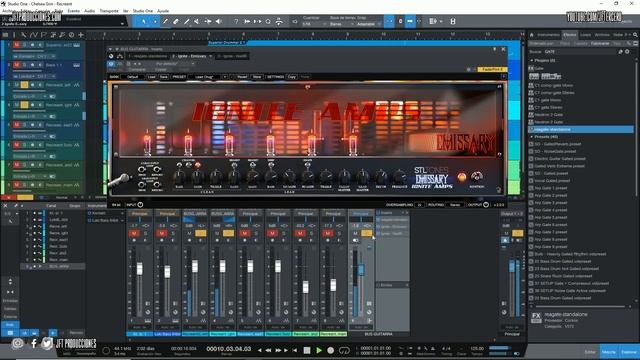Screen dimensions: 640x360
Task: Click the search field containing GATE
Action: (580, 52)
